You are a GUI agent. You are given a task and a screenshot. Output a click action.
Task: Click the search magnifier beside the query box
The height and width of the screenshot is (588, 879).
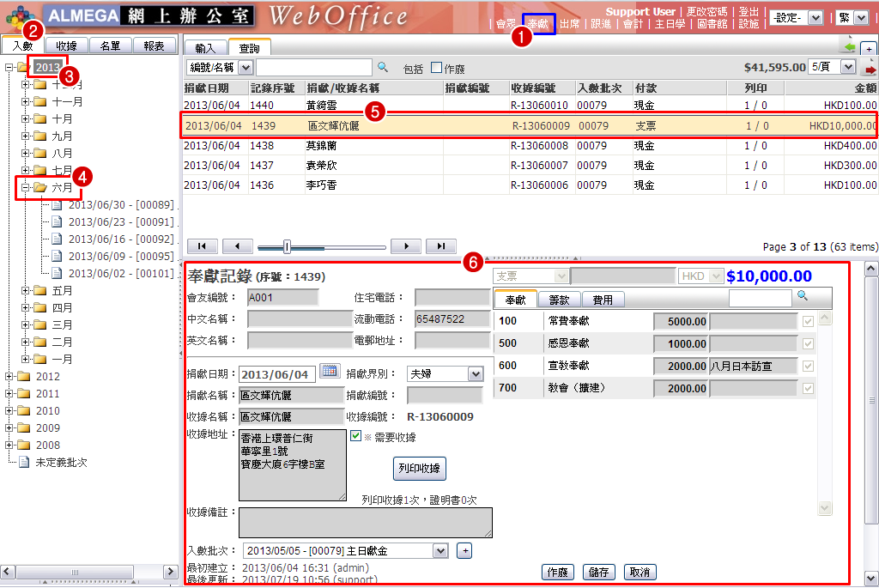click(x=383, y=67)
